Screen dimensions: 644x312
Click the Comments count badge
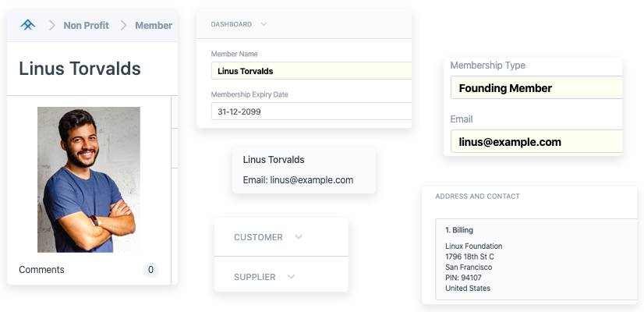[150, 270]
